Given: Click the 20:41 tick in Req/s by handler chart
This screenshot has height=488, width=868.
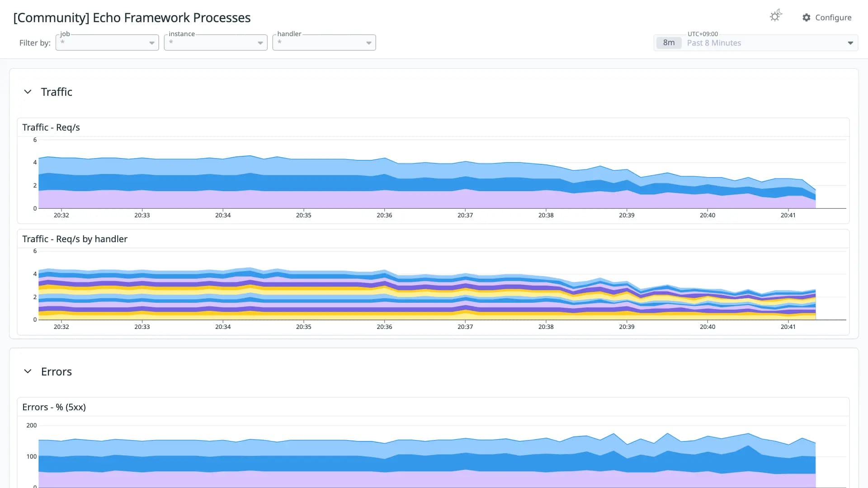Looking at the screenshot, I should (x=788, y=327).
